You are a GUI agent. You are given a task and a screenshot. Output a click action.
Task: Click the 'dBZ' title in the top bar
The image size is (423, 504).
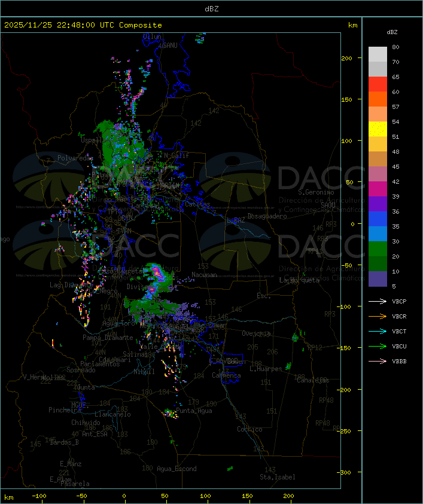tap(212, 8)
